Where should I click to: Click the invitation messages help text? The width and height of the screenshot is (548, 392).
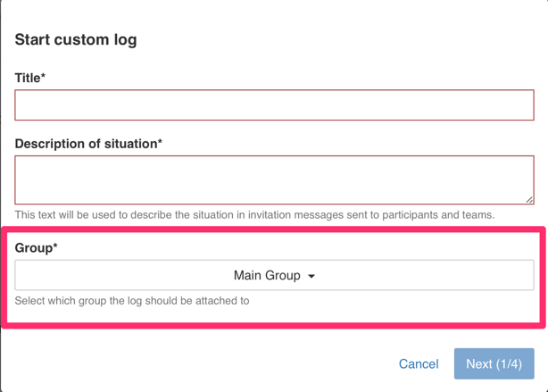point(254,215)
